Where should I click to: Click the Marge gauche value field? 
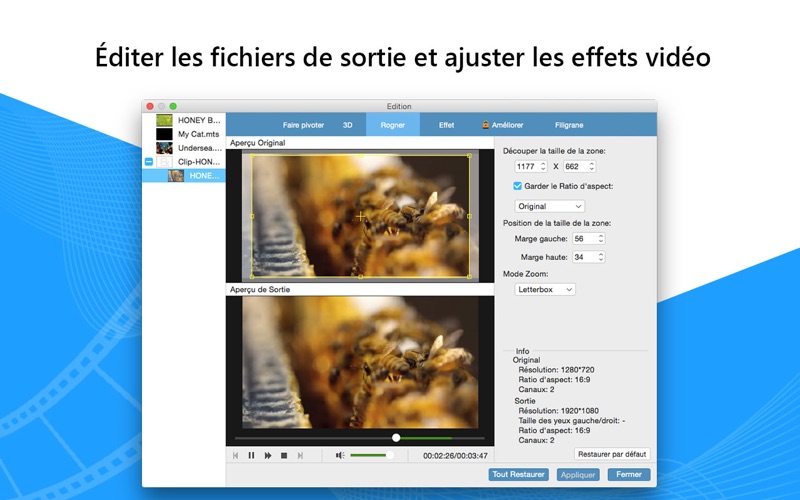tap(584, 238)
